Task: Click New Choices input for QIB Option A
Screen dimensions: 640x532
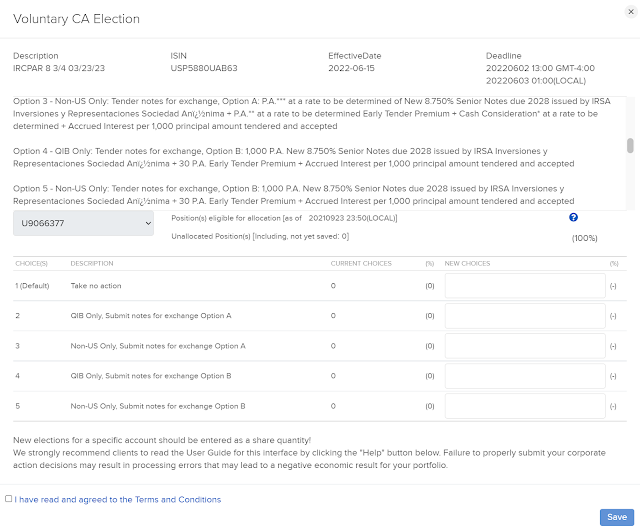Action: pyautogui.click(x=525, y=316)
